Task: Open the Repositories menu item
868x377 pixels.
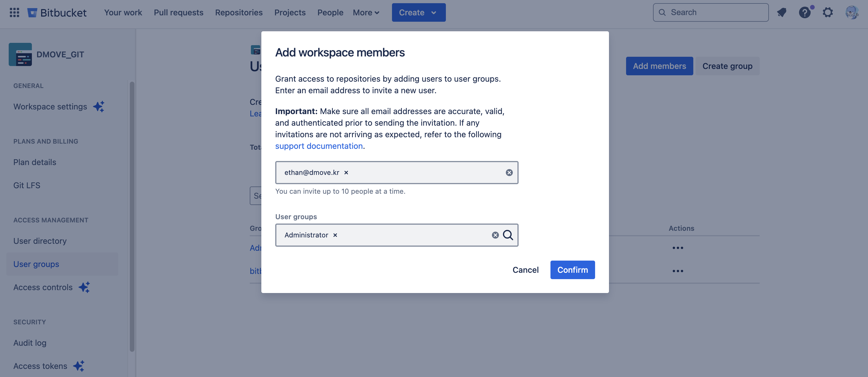Action: pos(238,12)
